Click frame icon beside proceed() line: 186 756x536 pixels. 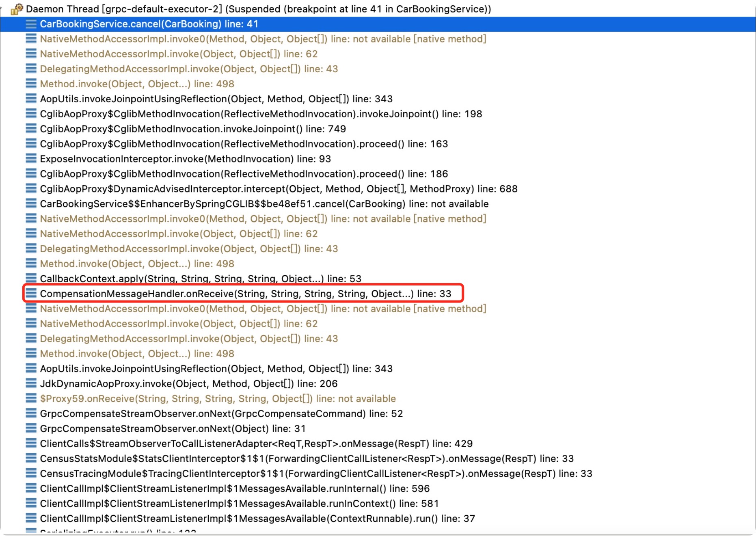coord(31,174)
